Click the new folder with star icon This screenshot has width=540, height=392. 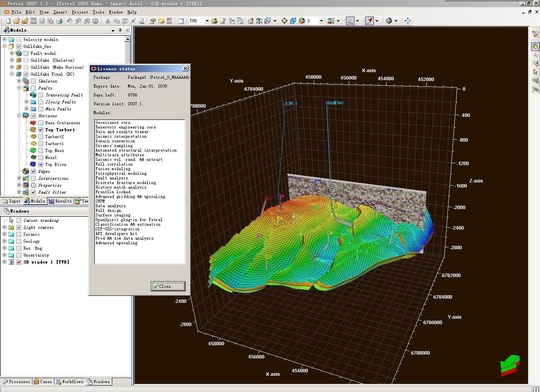click(x=161, y=21)
